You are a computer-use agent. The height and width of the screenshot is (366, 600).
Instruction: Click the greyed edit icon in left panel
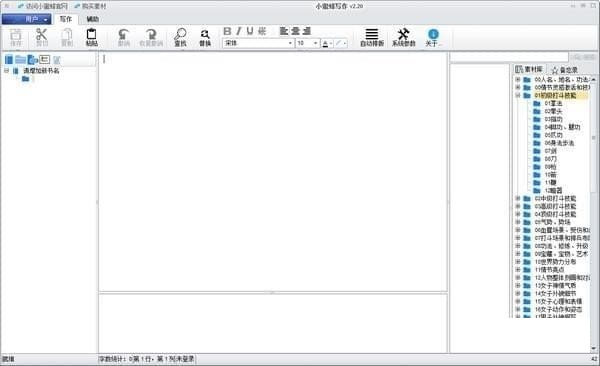coord(57,59)
